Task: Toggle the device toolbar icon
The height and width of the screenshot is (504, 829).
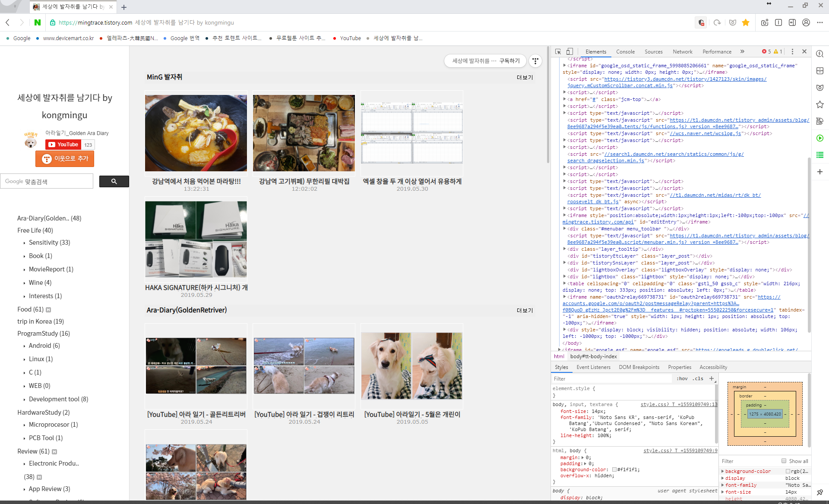Action: point(570,51)
